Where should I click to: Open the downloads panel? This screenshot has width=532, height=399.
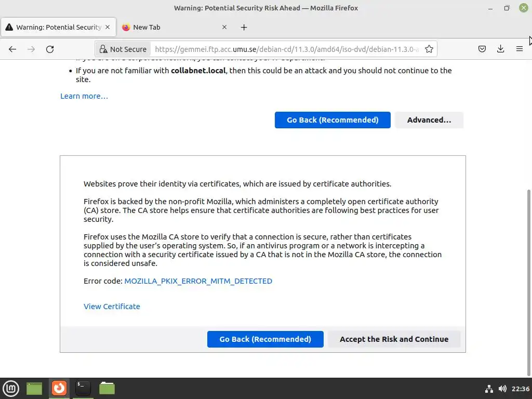click(x=500, y=49)
